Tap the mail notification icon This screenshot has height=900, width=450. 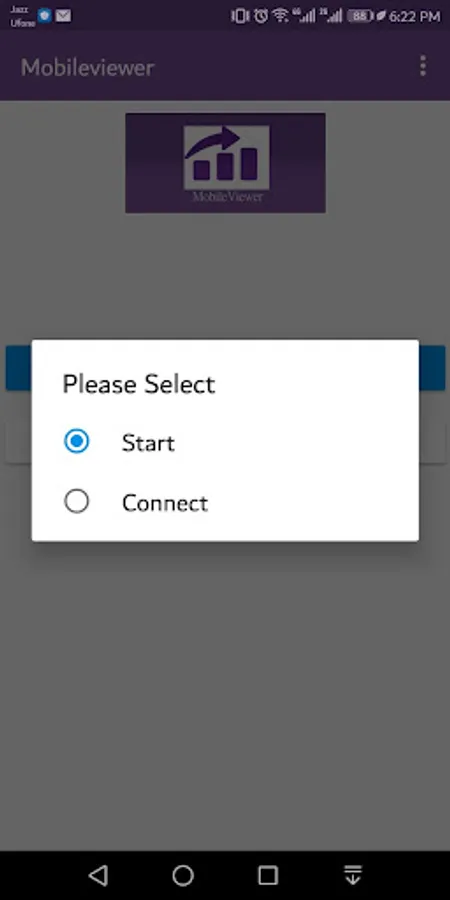63,16
